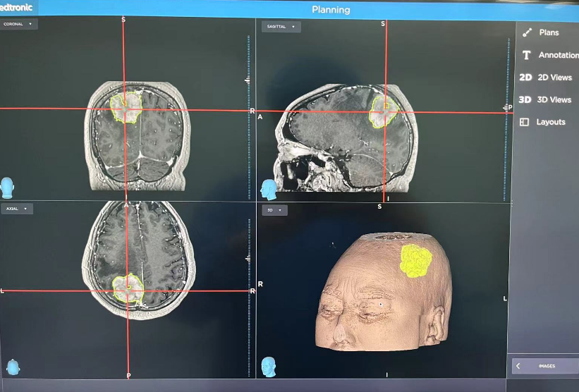Click the Planning title tab
Screen dimensions: 579x392
pyautogui.click(x=331, y=10)
